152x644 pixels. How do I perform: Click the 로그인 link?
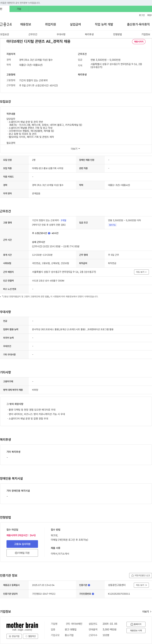(x=142, y=15)
